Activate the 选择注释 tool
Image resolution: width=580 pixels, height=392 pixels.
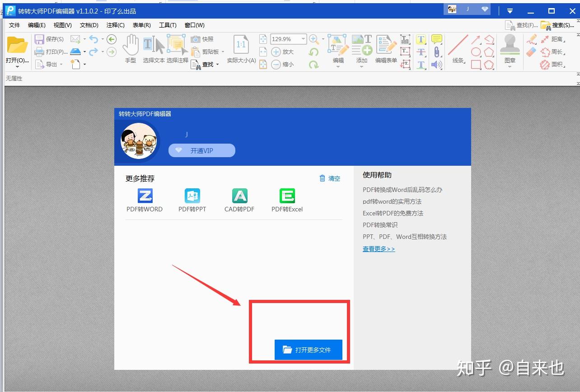click(177, 49)
